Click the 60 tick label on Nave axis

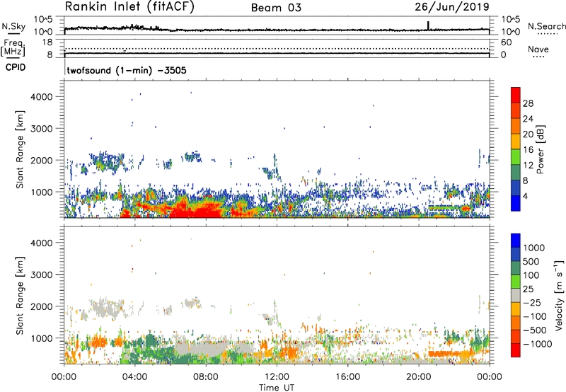click(x=507, y=42)
